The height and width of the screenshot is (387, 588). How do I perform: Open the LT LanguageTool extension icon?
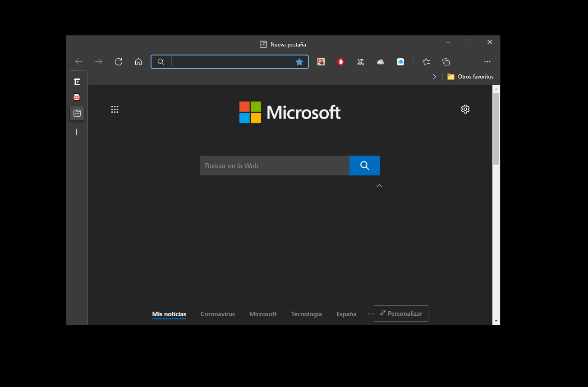(x=361, y=62)
